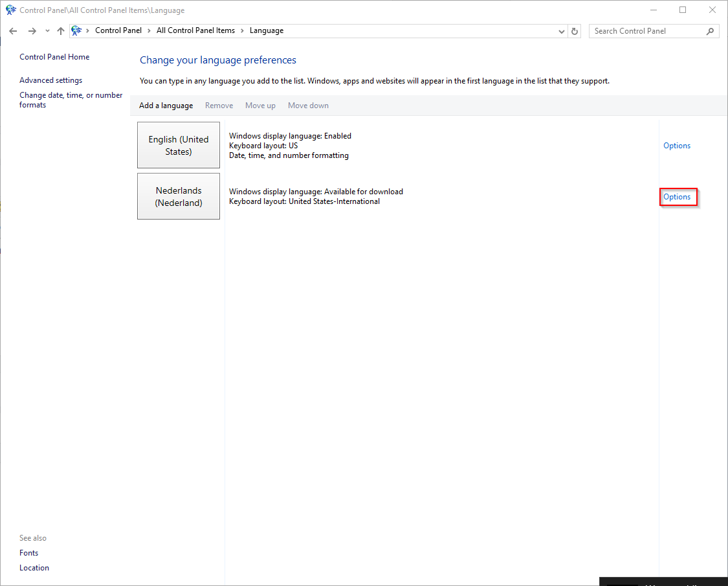This screenshot has width=728, height=586.
Task: Expand the chevron after All Control Panel Items
Action: pyautogui.click(x=243, y=31)
